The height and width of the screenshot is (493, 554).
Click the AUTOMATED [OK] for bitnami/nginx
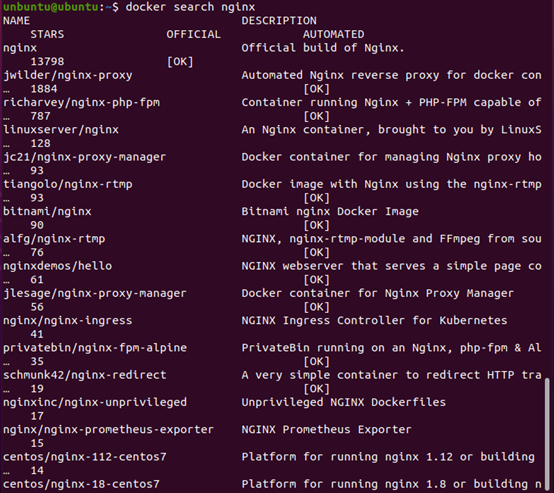point(317,225)
